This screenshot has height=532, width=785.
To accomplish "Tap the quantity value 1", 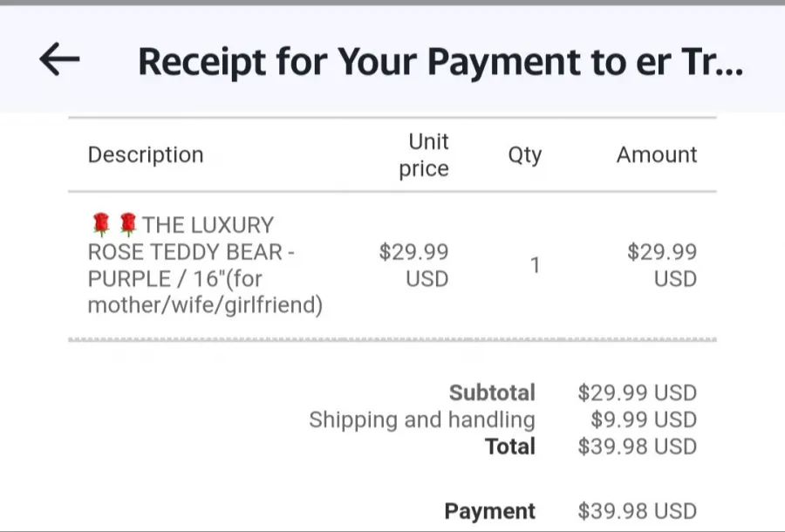I will pyautogui.click(x=535, y=265).
